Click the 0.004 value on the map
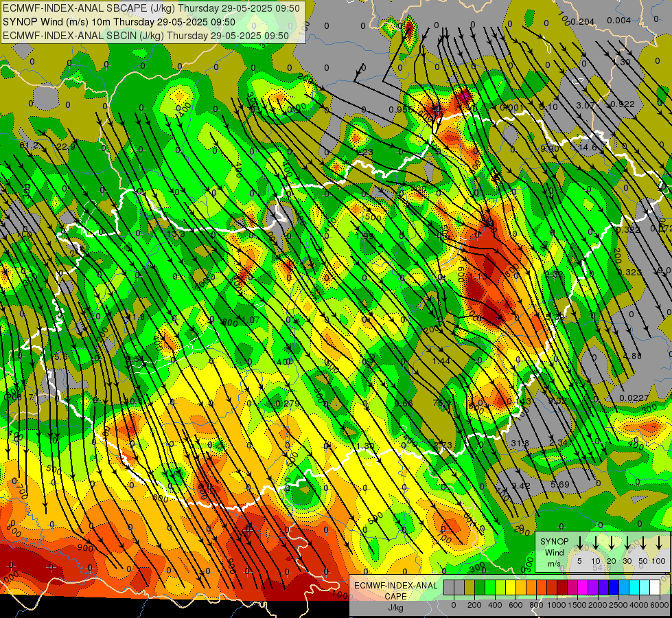 pyautogui.click(x=619, y=21)
